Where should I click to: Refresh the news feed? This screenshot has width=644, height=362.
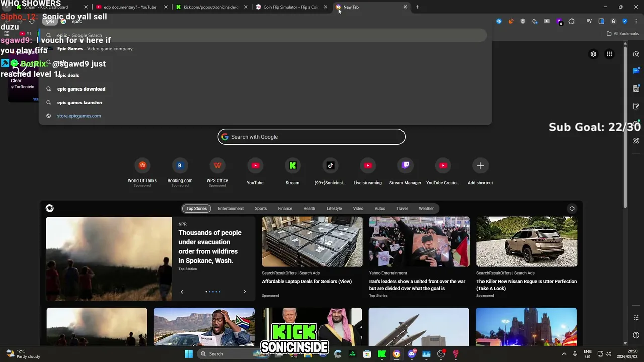coord(572,208)
